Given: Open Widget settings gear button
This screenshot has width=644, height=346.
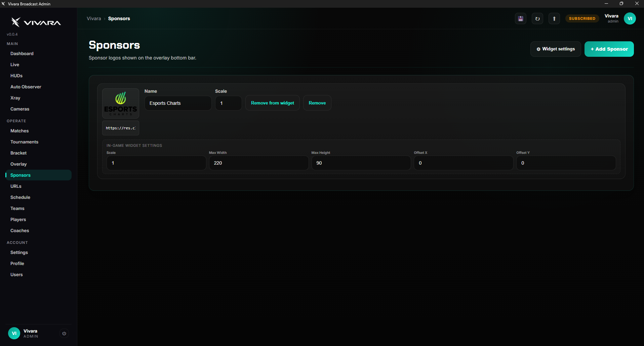Looking at the screenshot, I should (x=556, y=49).
